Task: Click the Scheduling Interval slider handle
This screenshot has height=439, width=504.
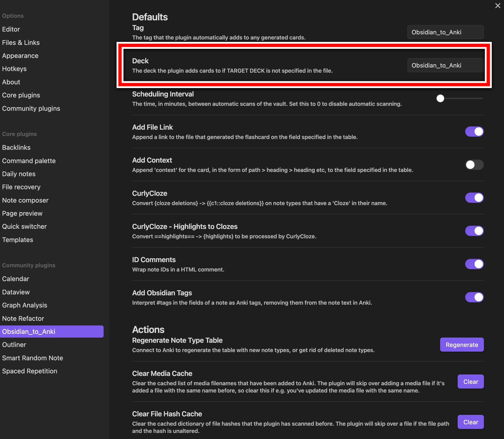Action: click(x=440, y=99)
